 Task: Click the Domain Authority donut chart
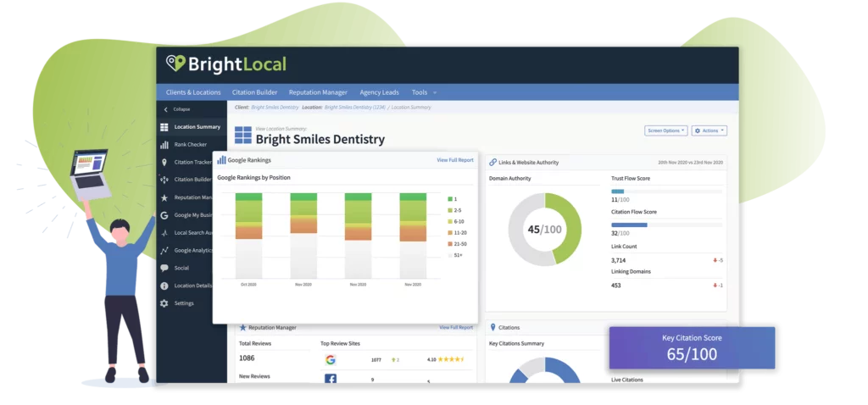tap(544, 229)
